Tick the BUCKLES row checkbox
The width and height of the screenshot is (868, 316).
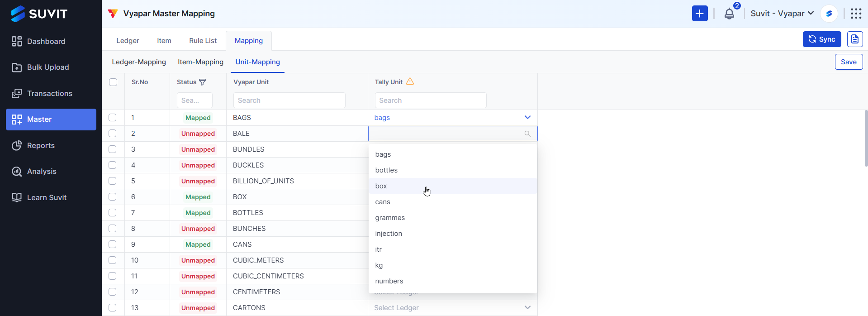pyautogui.click(x=113, y=165)
